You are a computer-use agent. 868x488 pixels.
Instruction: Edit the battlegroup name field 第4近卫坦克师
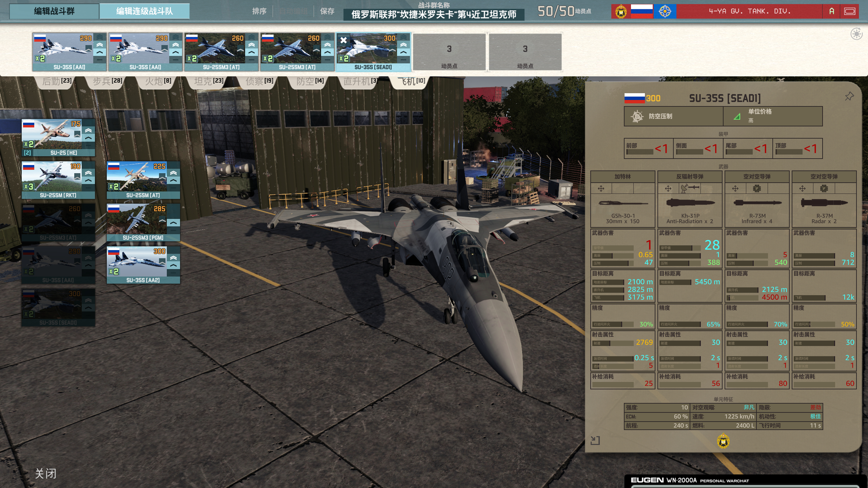[x=434, y=15]
